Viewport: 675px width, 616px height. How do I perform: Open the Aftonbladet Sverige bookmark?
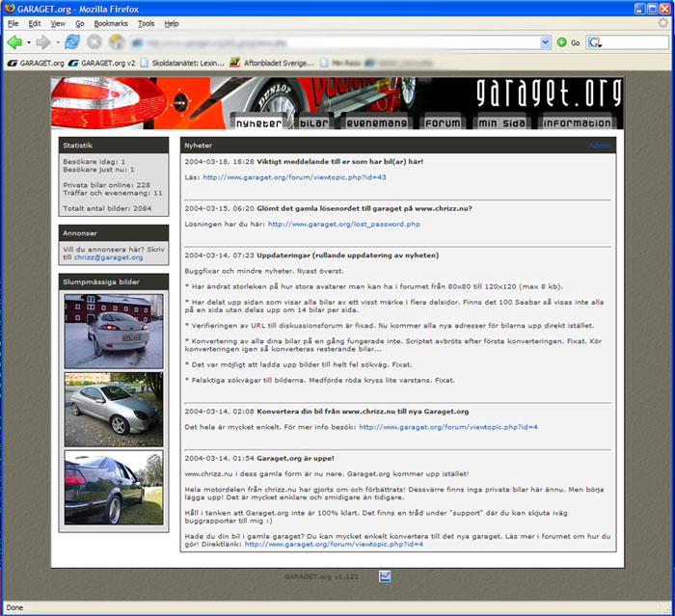(272, 63)
